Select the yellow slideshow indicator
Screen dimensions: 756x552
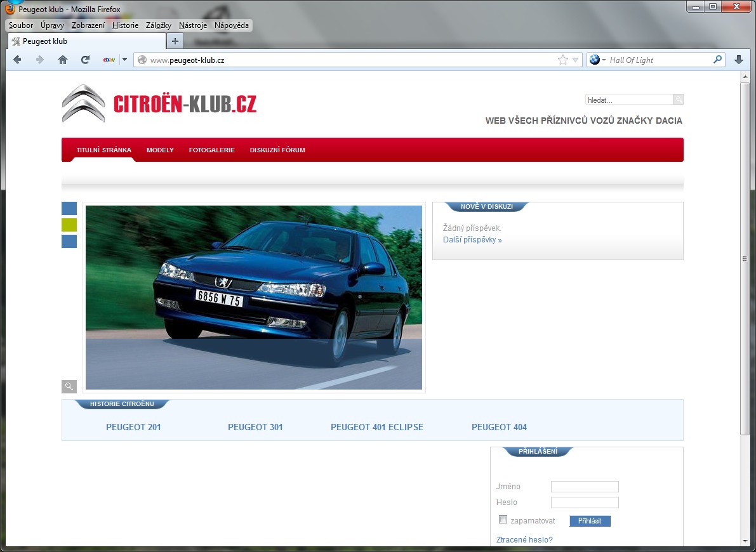pos(69,225)
